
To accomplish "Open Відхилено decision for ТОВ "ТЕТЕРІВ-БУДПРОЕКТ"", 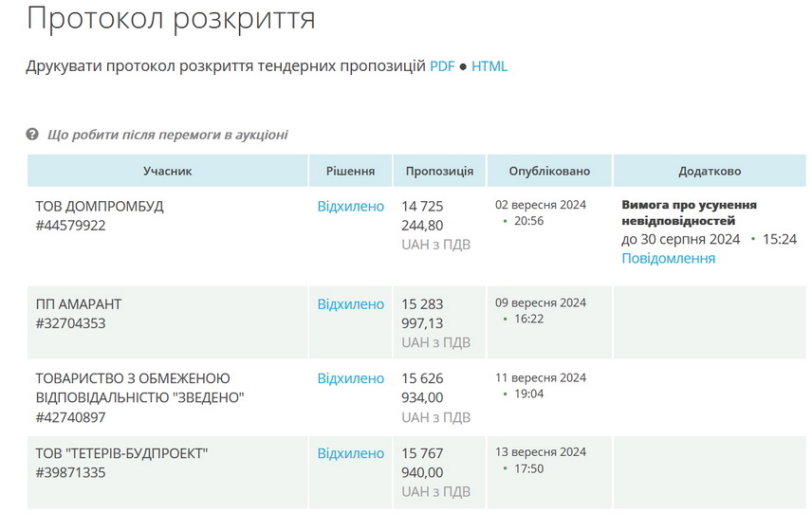I will (350, 453).
